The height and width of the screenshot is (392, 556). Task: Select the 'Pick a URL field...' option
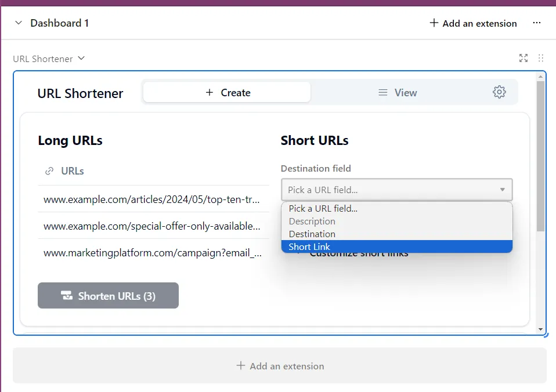click(396, 208)
